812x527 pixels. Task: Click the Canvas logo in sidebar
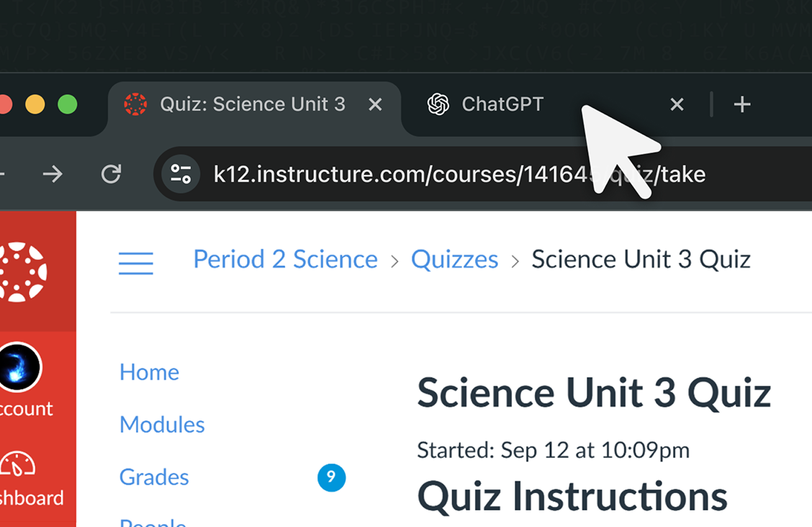click(x=23, y=272)
